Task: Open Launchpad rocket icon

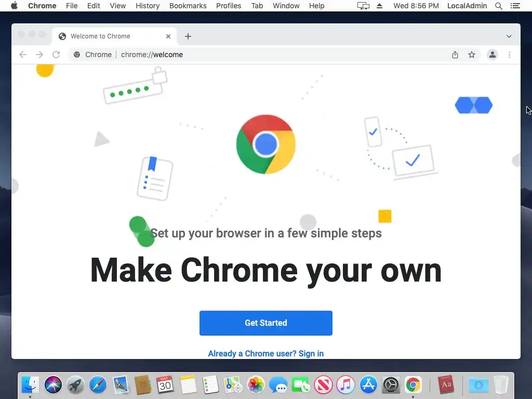Action: click(75, 385)
